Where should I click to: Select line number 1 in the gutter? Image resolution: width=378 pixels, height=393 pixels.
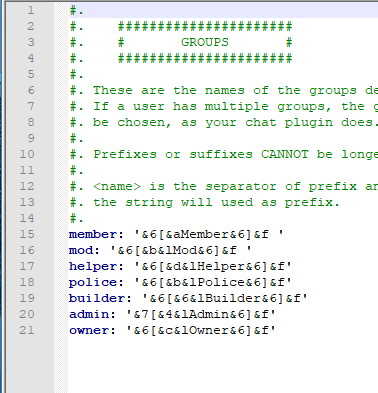pos(31,10)
